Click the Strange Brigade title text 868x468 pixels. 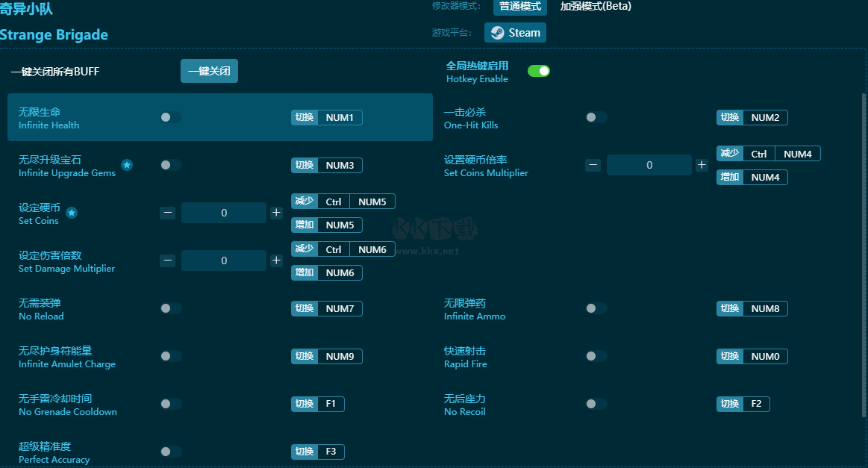click(x=54, y=35)
